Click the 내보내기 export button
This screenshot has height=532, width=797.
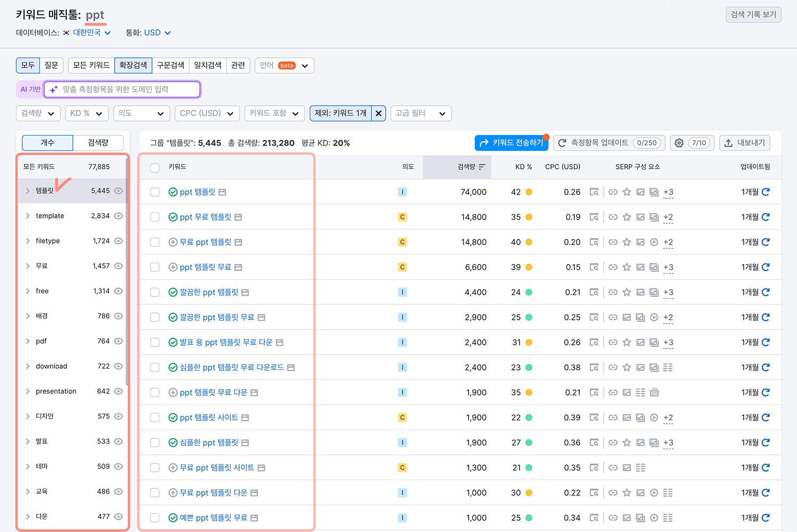point(744,143)
